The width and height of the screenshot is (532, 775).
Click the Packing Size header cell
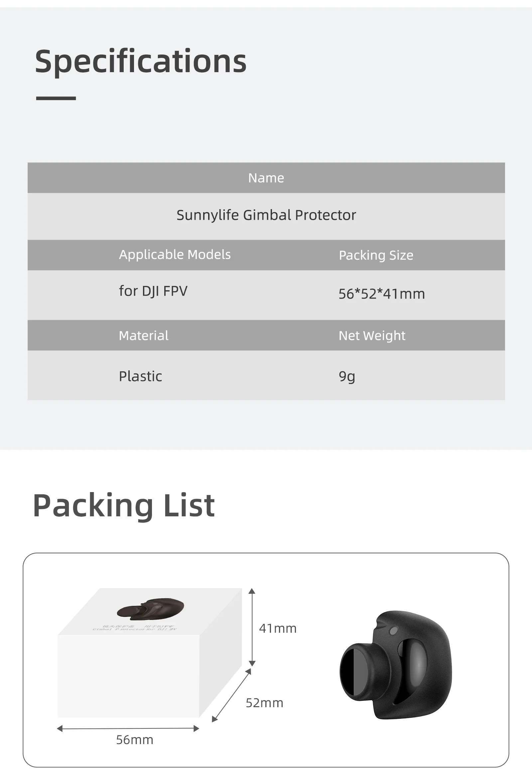[376, 255]
